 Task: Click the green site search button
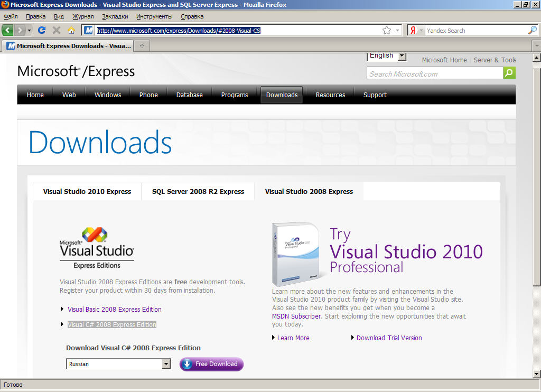(509, 73)
